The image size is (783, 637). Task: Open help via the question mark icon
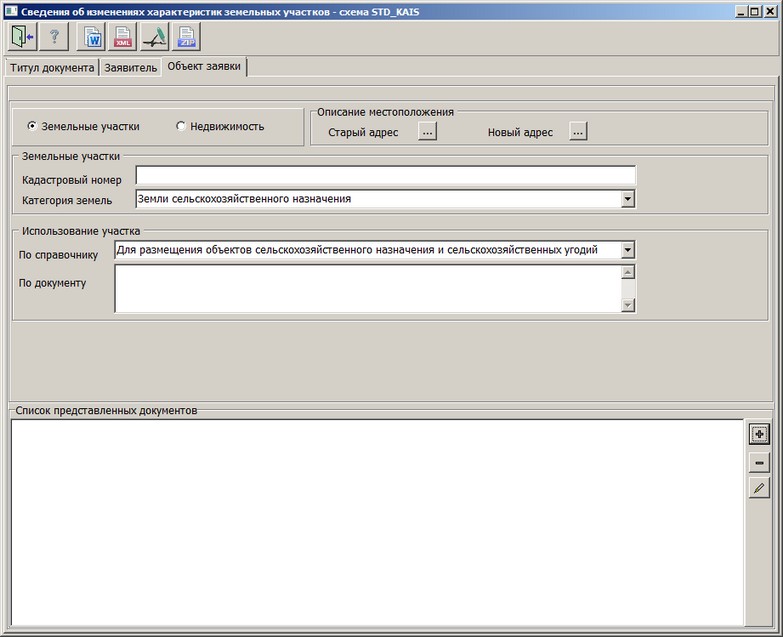point(54,38)
